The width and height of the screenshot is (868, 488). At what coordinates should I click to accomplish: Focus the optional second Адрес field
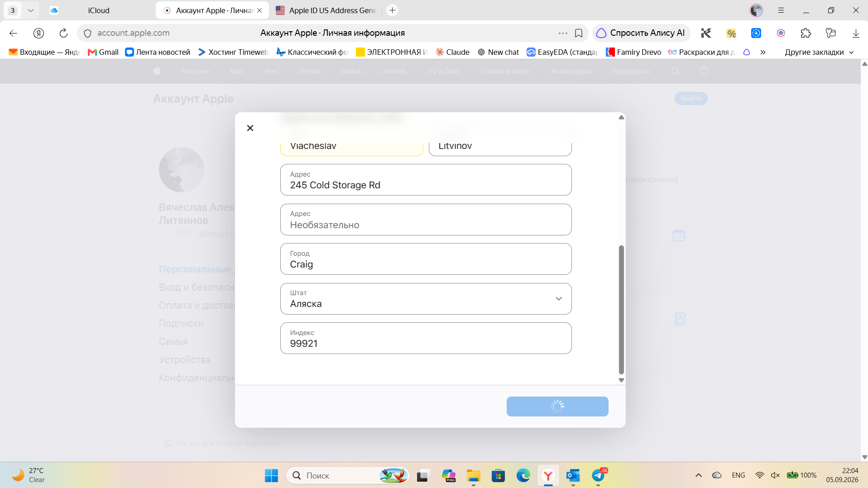[426, 220]
